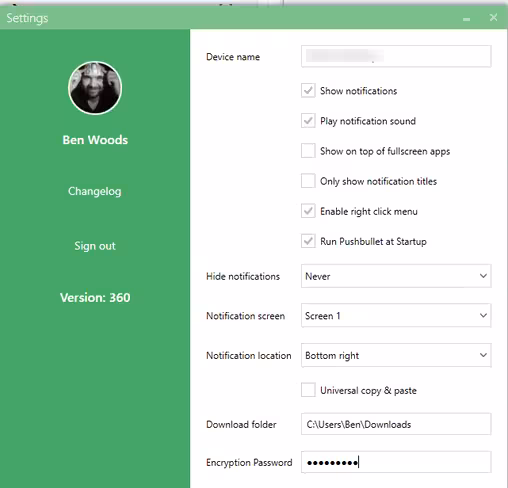The image size is (508, 488).
Task: Toggle Play notification sound checkbox
Action: tap(308, 121)
